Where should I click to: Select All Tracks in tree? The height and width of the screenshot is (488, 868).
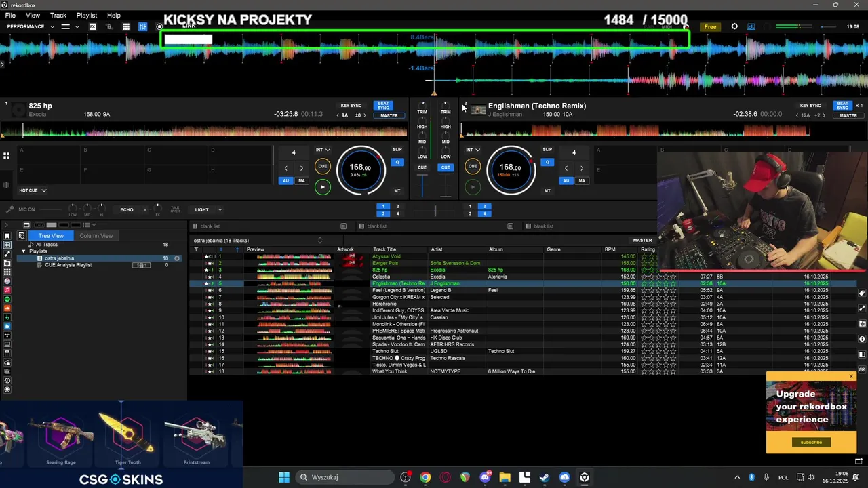pos(47,245)
